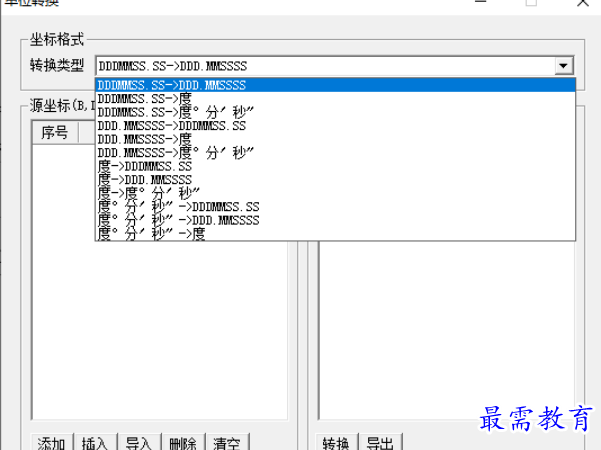Click the 导出 button
The width and height of the screenshot is (601, 450).
(381, 442)
